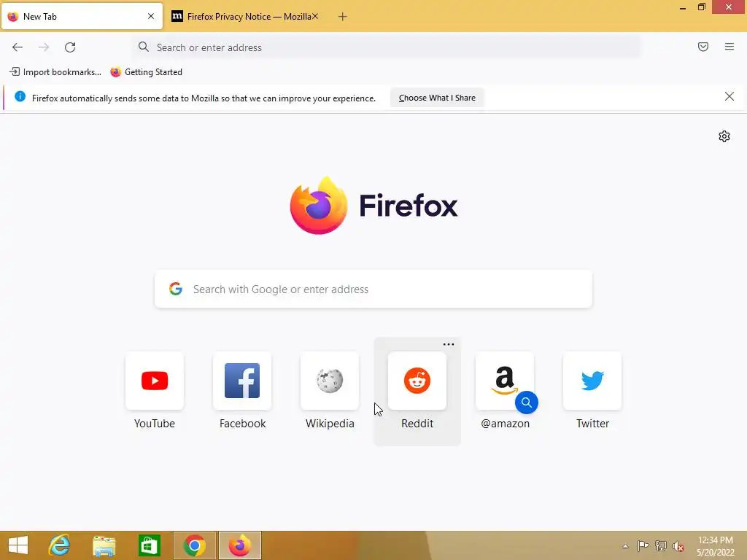This screenshot has width=747, height=560.
Task: Click the magnifier icon in address bar
Action: coord(144,47)
